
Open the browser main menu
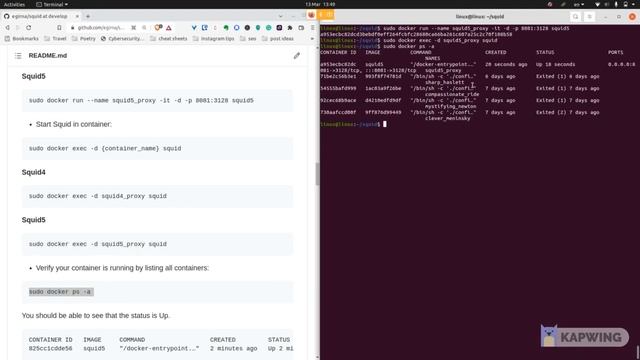[x=313, y=28]
